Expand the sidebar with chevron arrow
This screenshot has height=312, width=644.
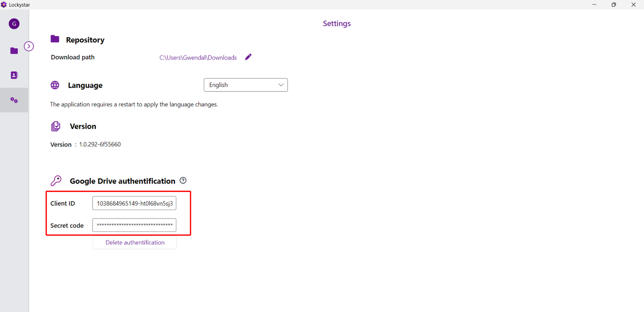pyautogui.click(x=29, y=46)
